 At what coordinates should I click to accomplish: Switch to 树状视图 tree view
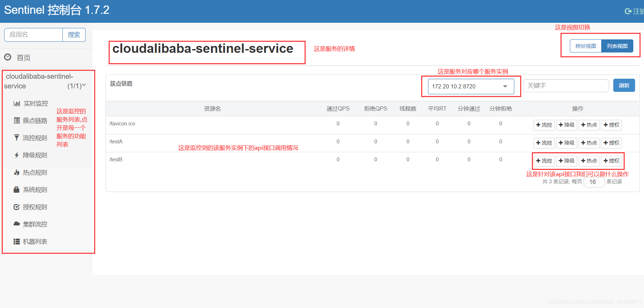586,46
